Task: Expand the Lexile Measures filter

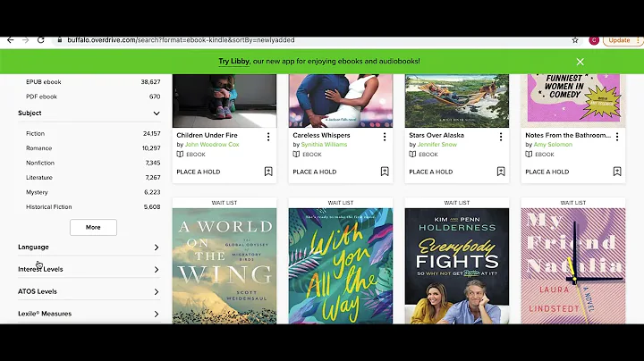Action: coord(89,314)
